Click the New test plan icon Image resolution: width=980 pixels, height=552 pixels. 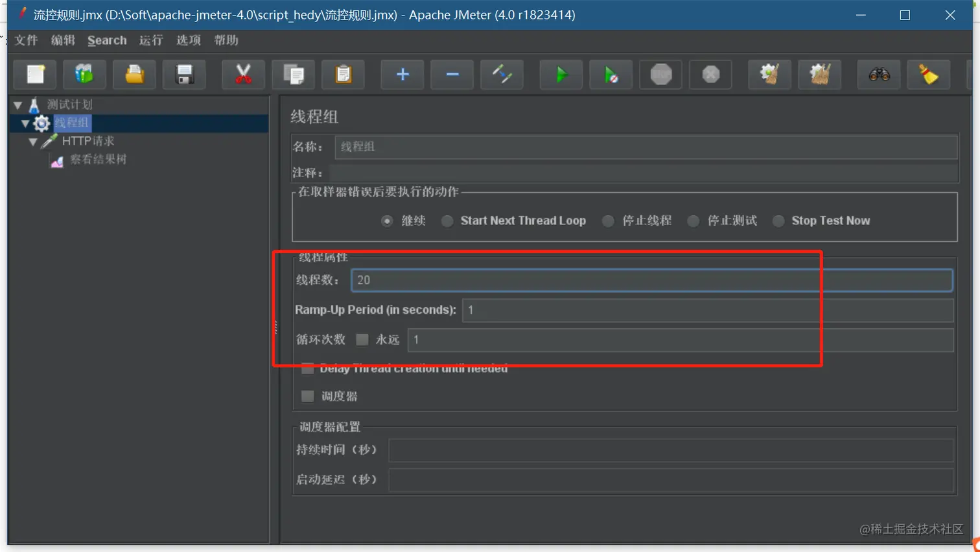point(36,75)
